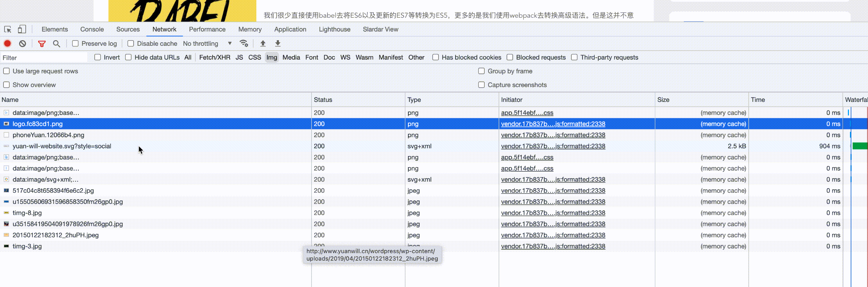
Task: Filter requests by Wasm
Action: [x=364, y=58]
